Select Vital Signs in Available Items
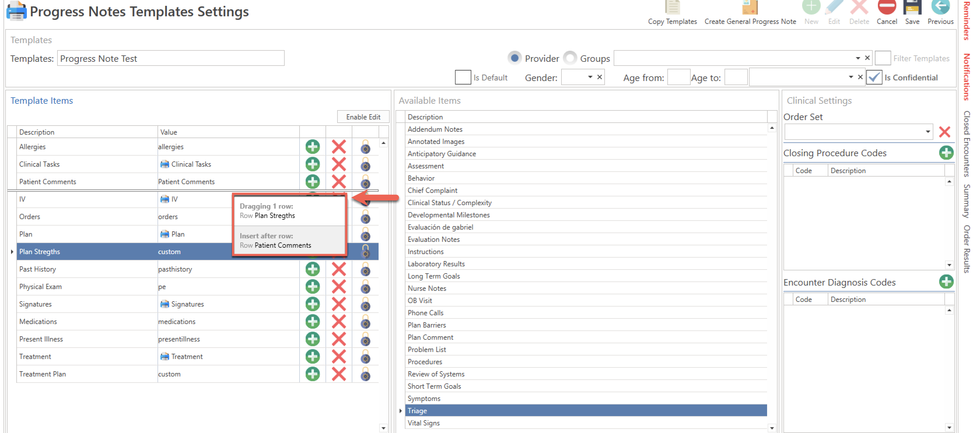 (x=423, y=423)
